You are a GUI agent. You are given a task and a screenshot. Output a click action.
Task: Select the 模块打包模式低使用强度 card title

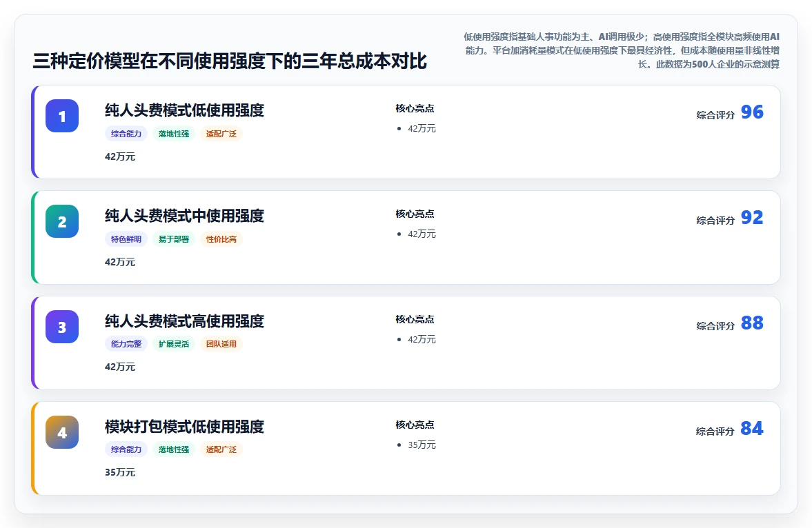coord(184,427)
